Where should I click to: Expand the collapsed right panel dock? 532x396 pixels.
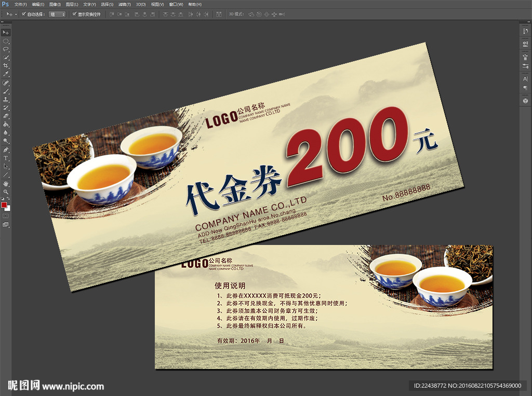[528, 22]
